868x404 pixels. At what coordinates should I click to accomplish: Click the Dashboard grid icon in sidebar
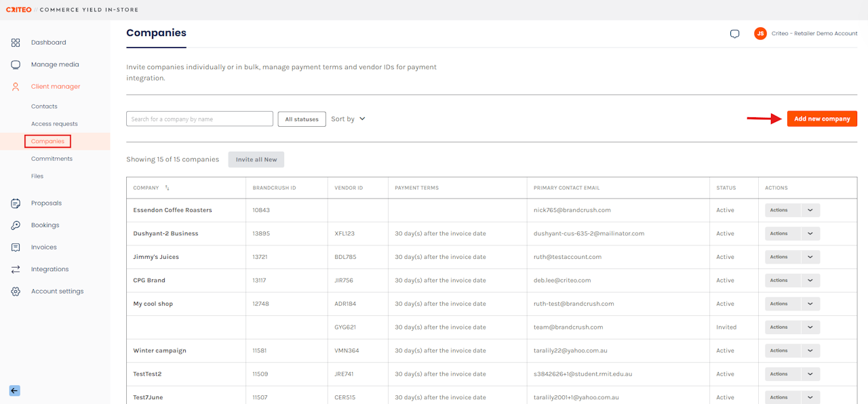16,43
